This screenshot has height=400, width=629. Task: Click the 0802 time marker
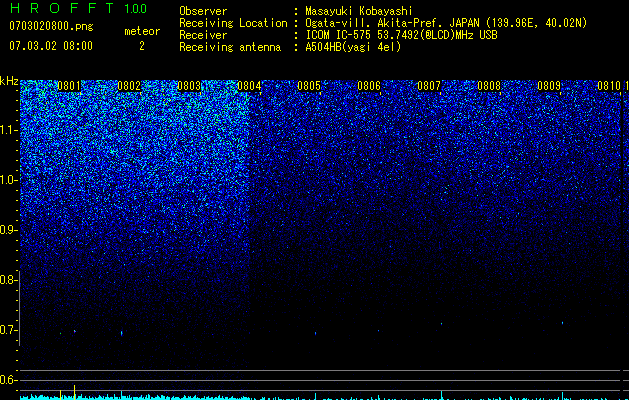coord(129,86)
